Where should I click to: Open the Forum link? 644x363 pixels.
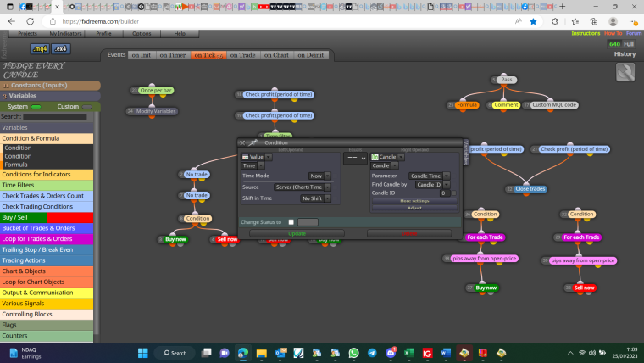tap(634, 33)
